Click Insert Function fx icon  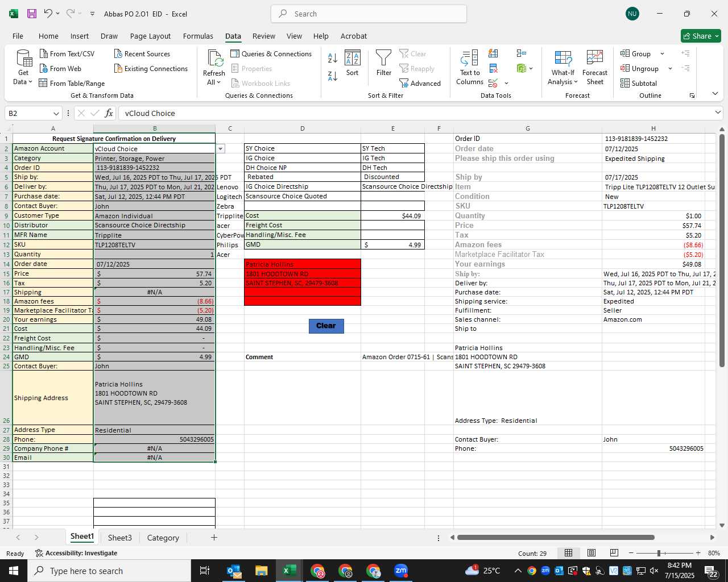pos(109,113)
